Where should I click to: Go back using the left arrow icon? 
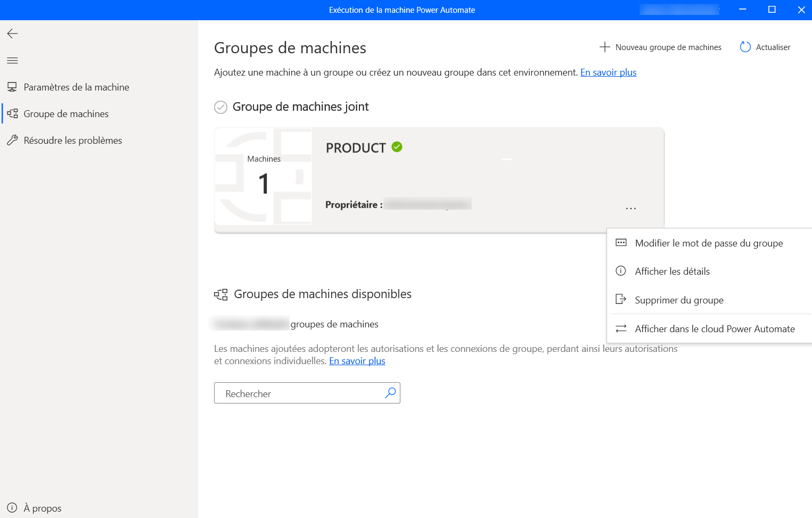12,34
